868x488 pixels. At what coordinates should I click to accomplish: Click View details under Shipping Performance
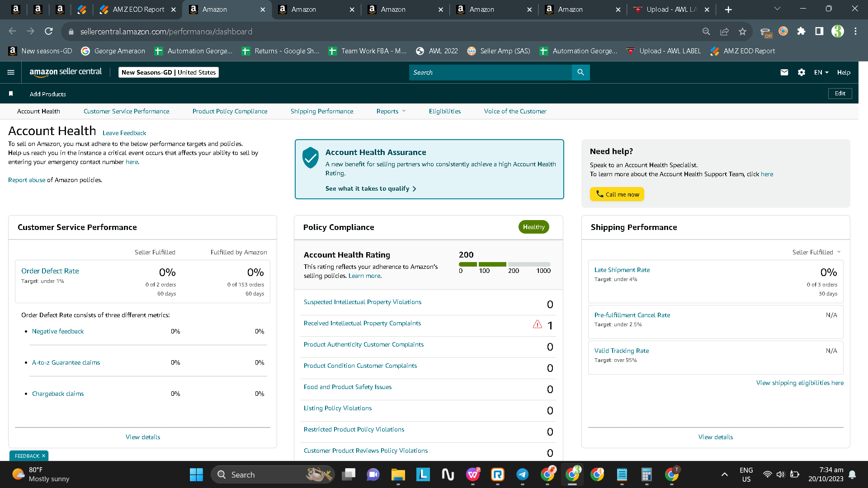point(716,437)
